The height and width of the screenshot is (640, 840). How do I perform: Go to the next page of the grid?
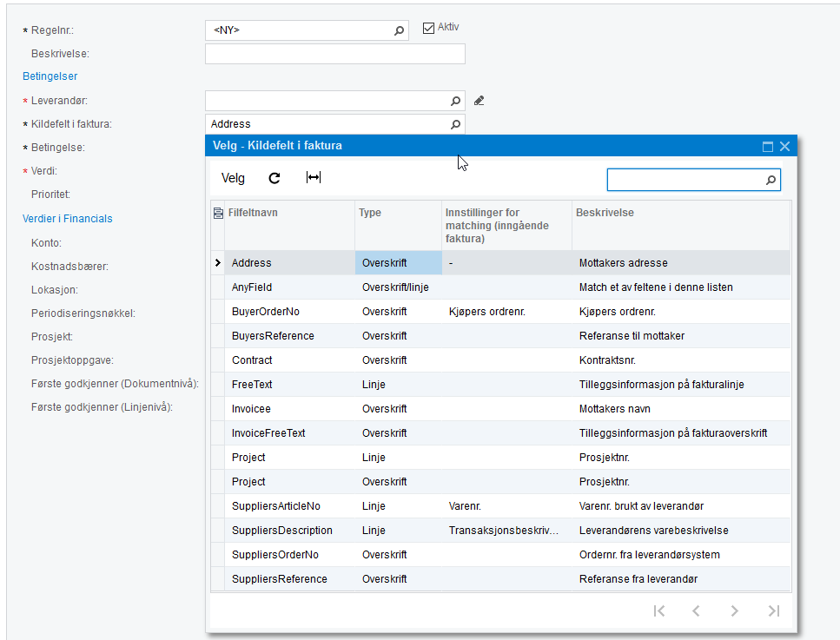pos(735,610)
